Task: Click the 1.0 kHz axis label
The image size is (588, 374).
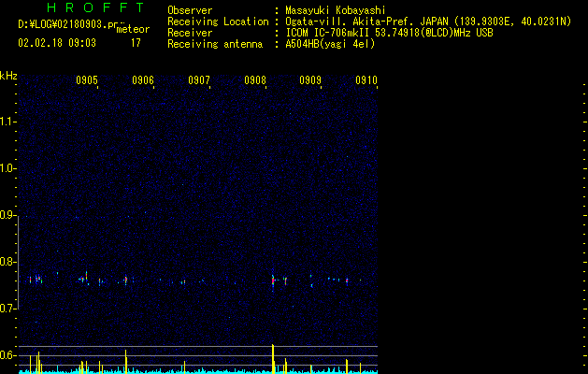Action: [x=7, y=168]
